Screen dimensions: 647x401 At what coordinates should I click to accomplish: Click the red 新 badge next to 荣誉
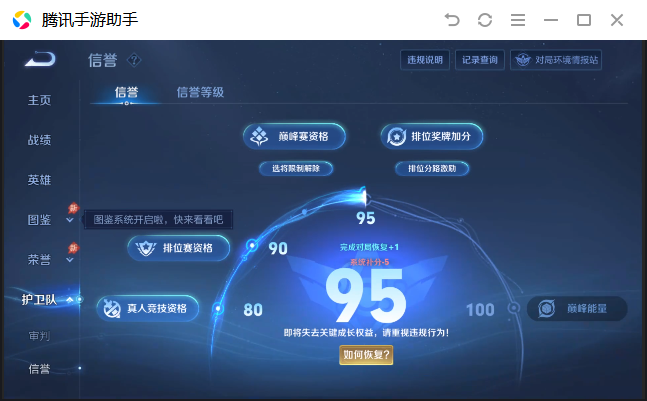(x=73, y=248)
